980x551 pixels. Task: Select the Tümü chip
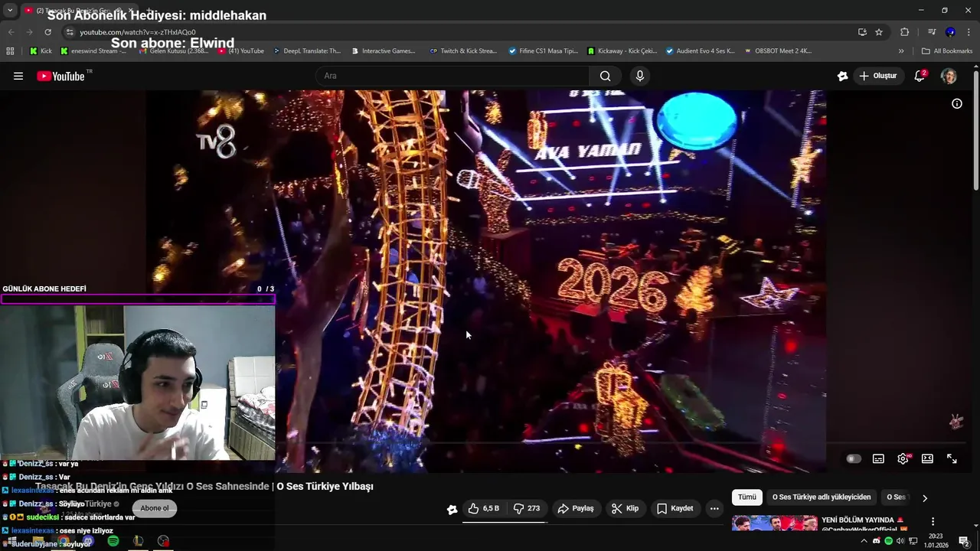click(746, 497)
